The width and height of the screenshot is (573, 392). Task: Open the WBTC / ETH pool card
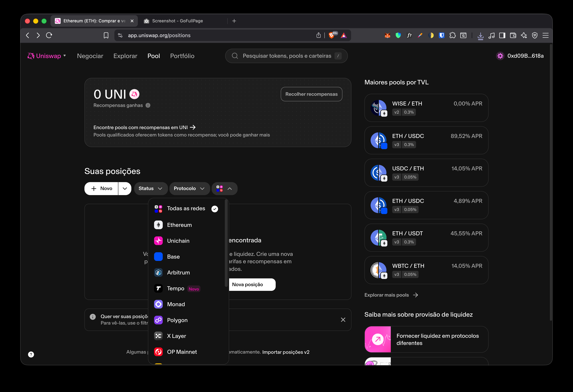[x=426, y=270]
